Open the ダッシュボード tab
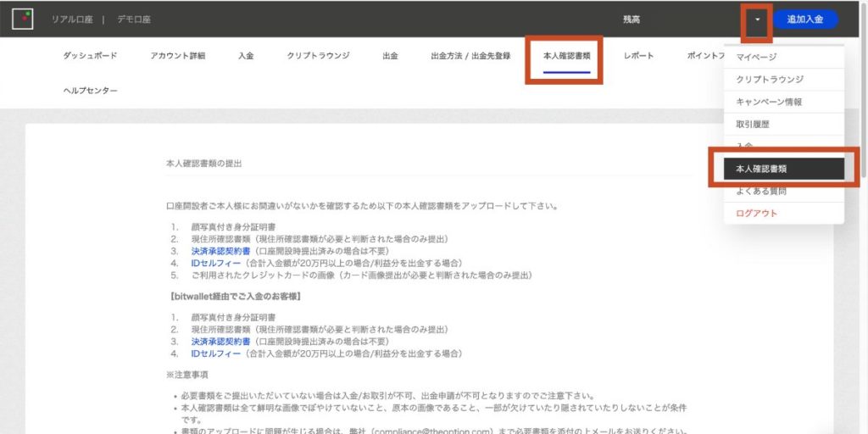868x434 pixels. click(90, 56)
